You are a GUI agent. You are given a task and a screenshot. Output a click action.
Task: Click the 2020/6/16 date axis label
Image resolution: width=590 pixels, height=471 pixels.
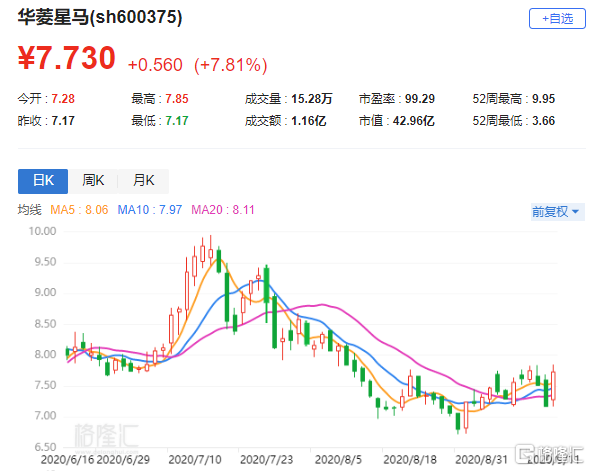67,460
